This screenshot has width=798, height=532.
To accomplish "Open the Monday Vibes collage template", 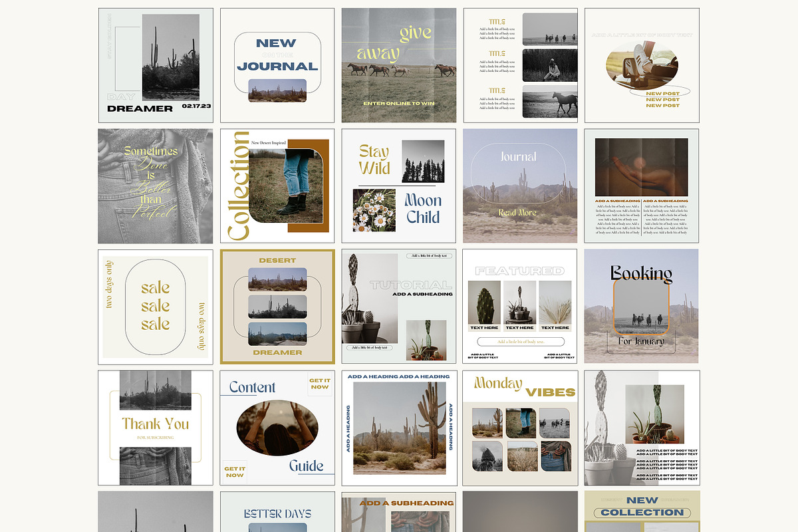I will (521, 428).
